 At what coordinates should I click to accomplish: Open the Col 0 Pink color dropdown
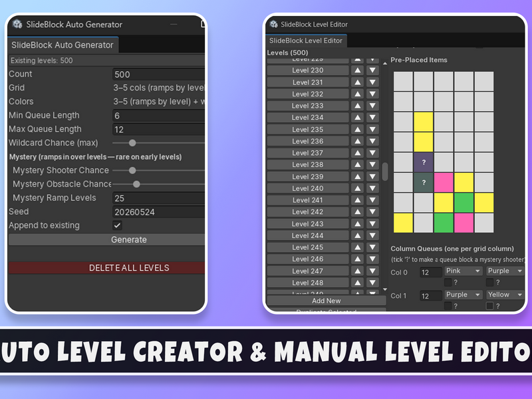463,271
